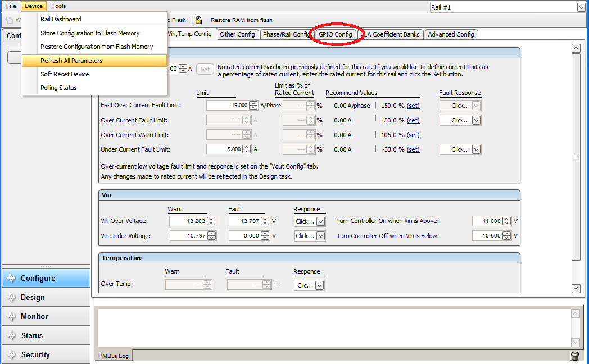Open the Design task pane
Image resolution: width=589 pixels, height=364 pixels.
[46, 297]
